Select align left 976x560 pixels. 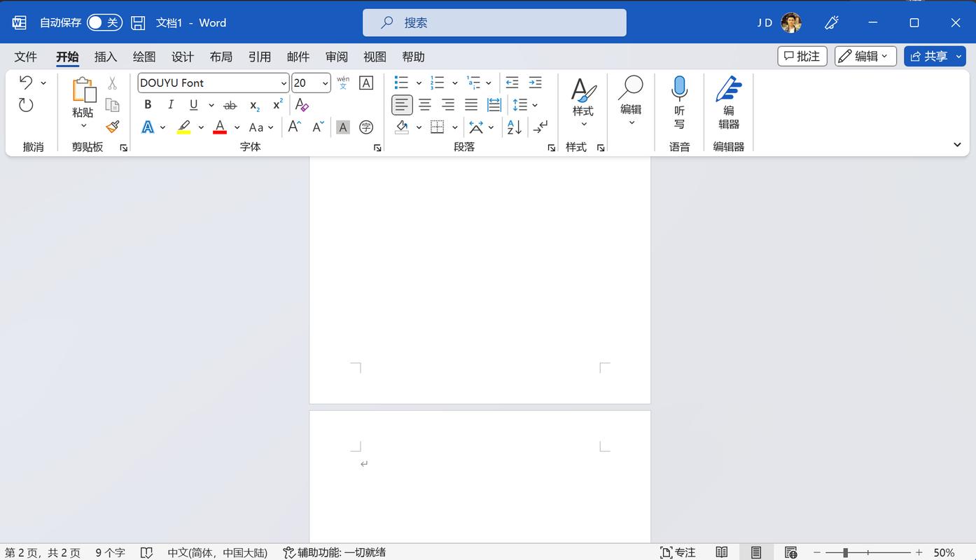point(402,105)
